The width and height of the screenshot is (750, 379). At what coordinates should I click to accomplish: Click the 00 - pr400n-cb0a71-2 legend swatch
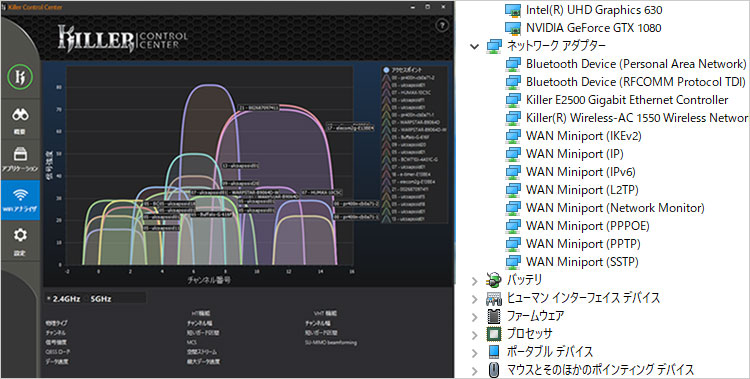386,78
